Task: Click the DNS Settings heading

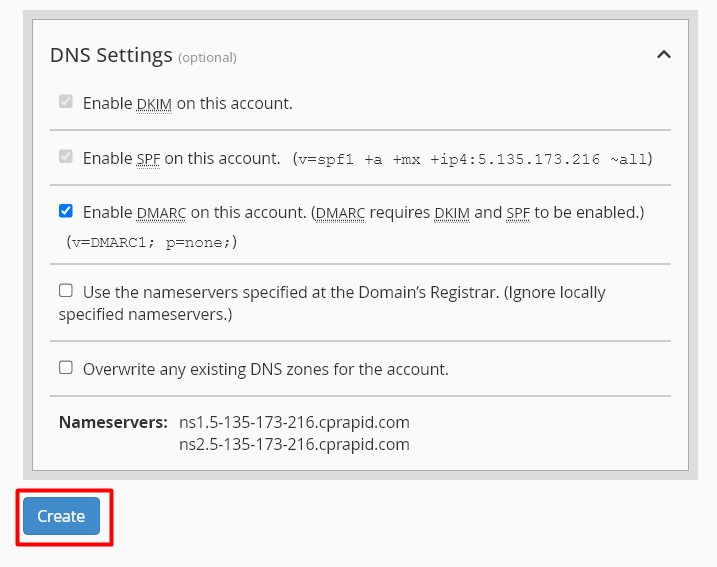Action: click(111, 55)
